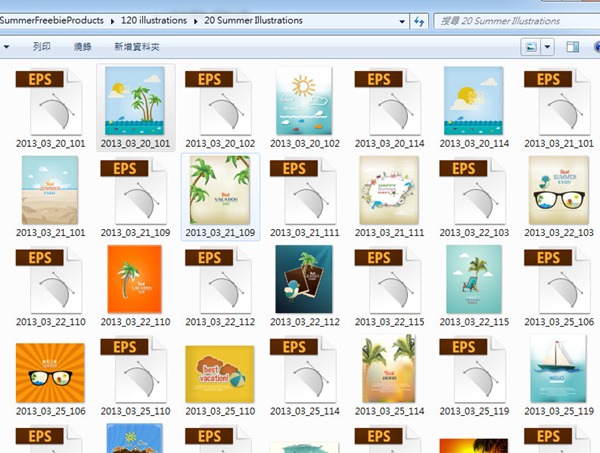
Task: Open the arrow after SummerFreebieProducts breadcrumb
Action: coord(112,20)
